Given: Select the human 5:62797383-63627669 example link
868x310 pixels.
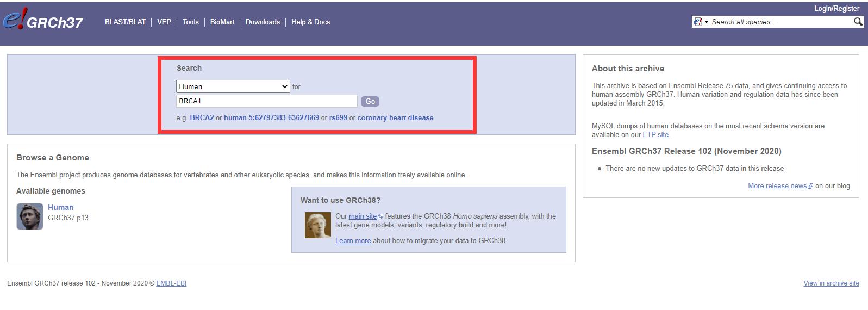Looking at the screenshot, I should pyautogui.click(x=271, y=117).
